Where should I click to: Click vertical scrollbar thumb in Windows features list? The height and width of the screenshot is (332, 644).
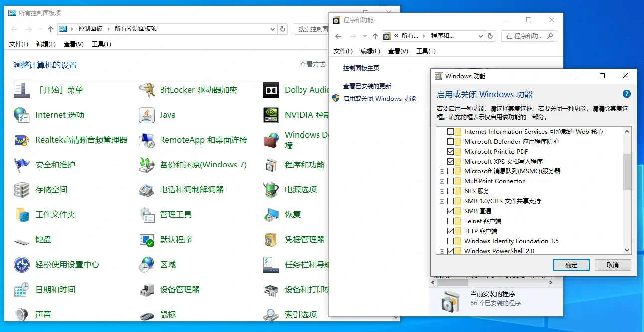pyautogui.click(x=627, y=172)
